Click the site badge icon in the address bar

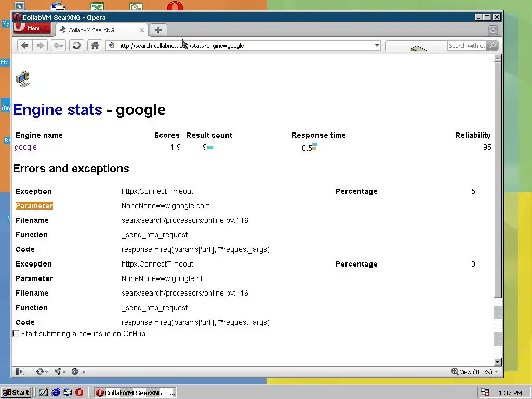(112, 46)
